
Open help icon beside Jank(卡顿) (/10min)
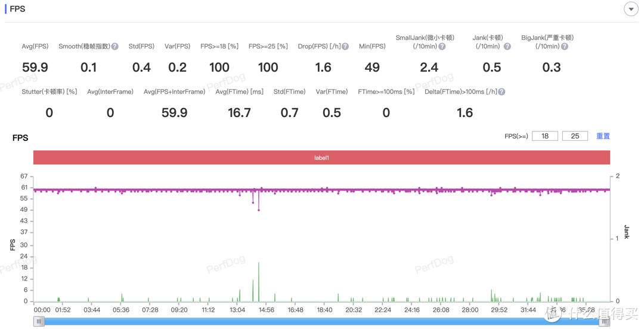coord(507,47)
